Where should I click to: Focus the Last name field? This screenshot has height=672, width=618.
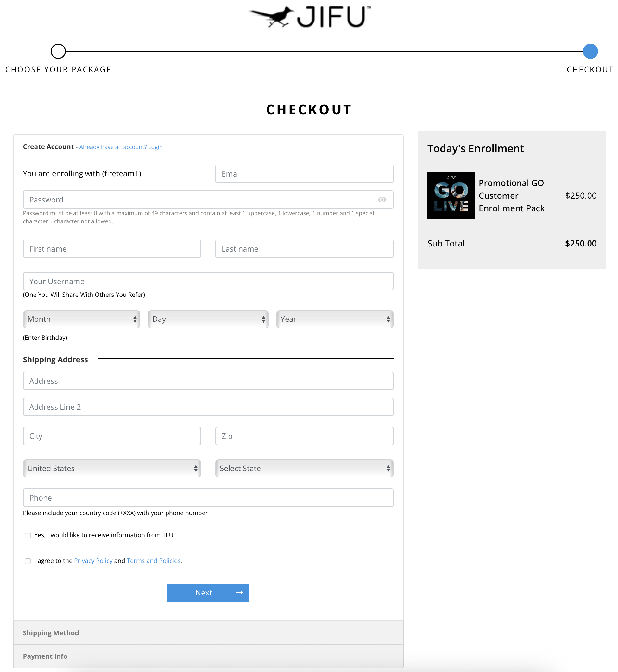[304, 249]
